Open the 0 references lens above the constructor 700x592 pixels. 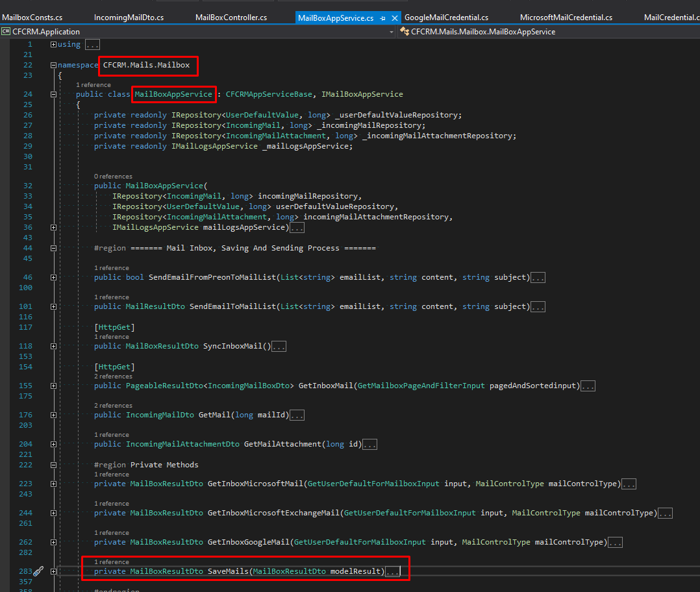click(x=113, y=176)
